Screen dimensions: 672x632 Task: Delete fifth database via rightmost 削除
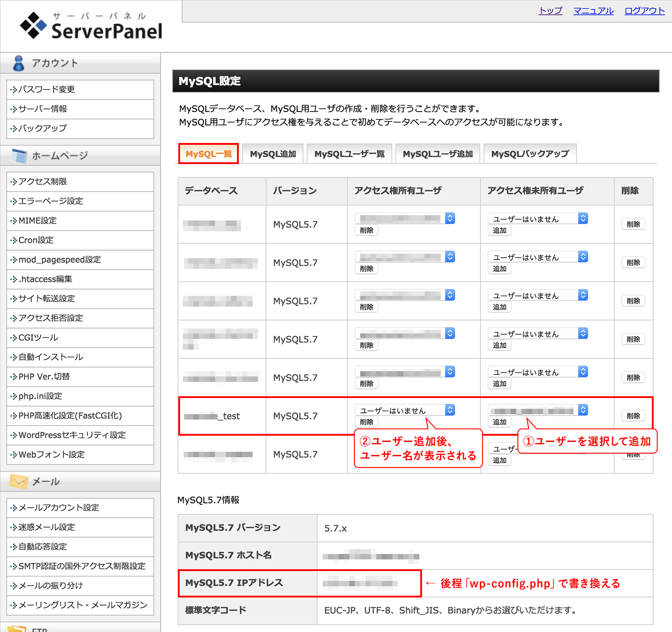pos(633,377)
